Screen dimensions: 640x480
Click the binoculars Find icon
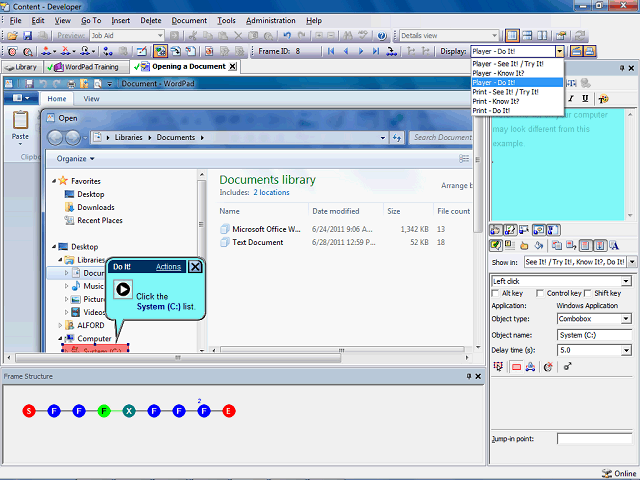[x=348, y=36]
